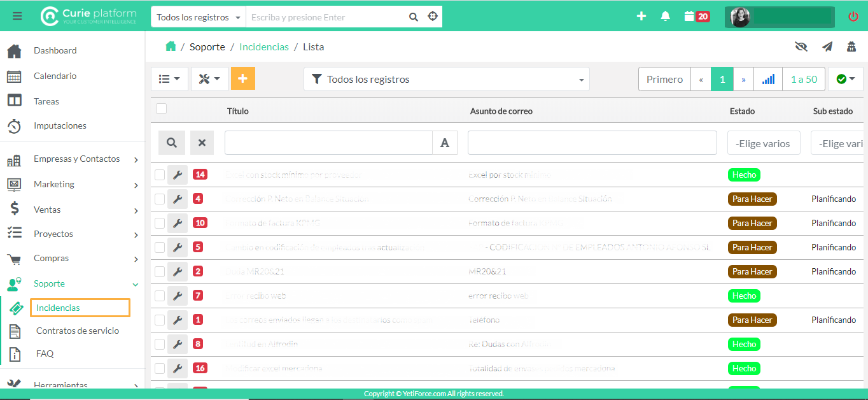Click the home icon in breadcrumb

click(171, 46)
